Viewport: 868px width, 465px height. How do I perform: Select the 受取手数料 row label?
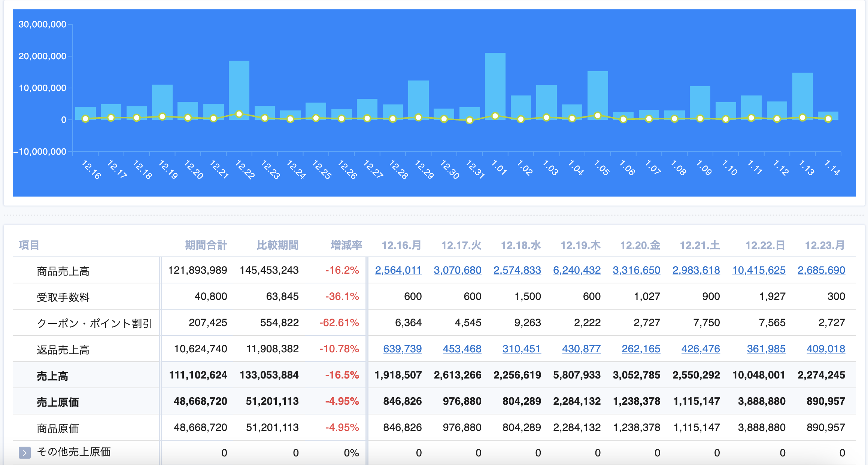pyautogui.click(x=63, y=297)
